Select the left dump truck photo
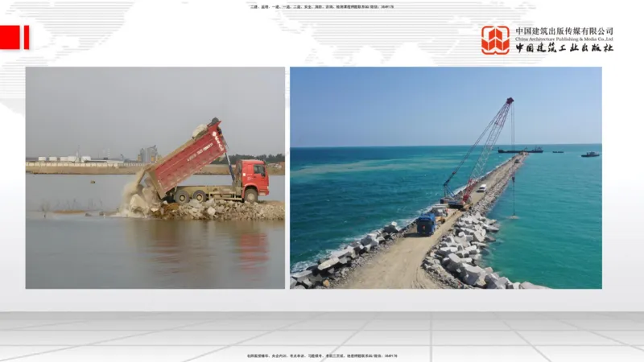The image size is (644, 362). (155, 177)
